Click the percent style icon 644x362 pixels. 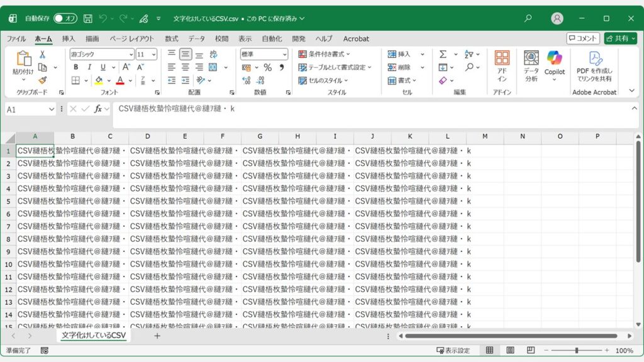click(x=268, y=67)
